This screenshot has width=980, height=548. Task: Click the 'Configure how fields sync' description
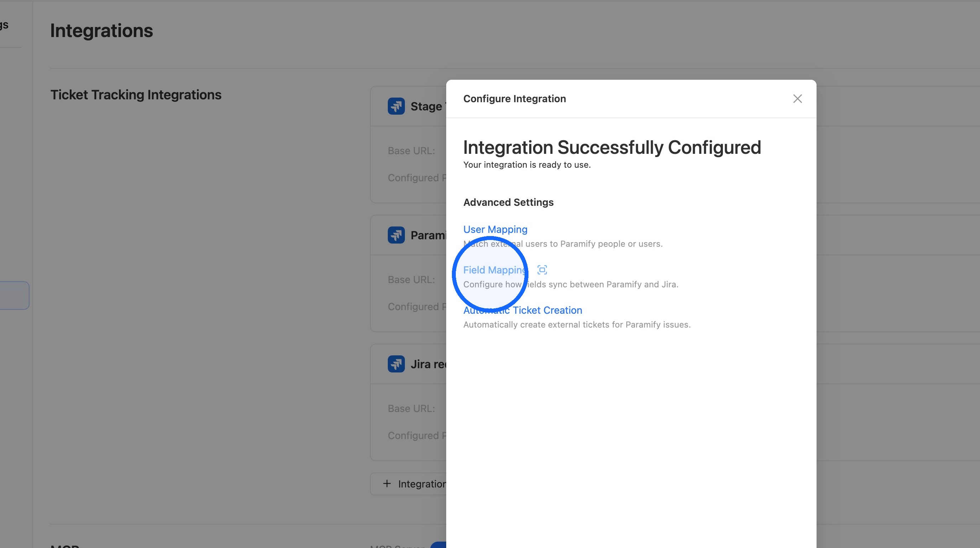pos(570,285)
